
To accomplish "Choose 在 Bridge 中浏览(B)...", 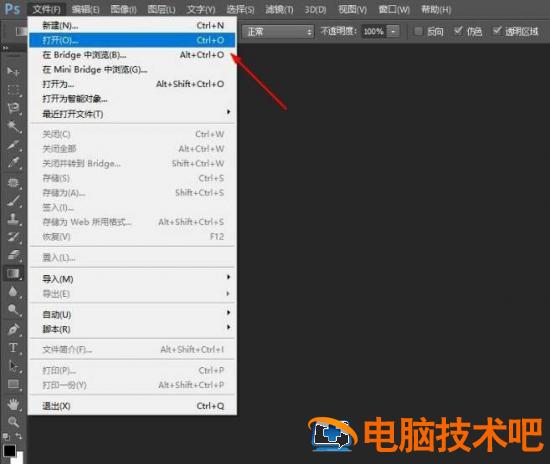I will (x=133, y=55).
